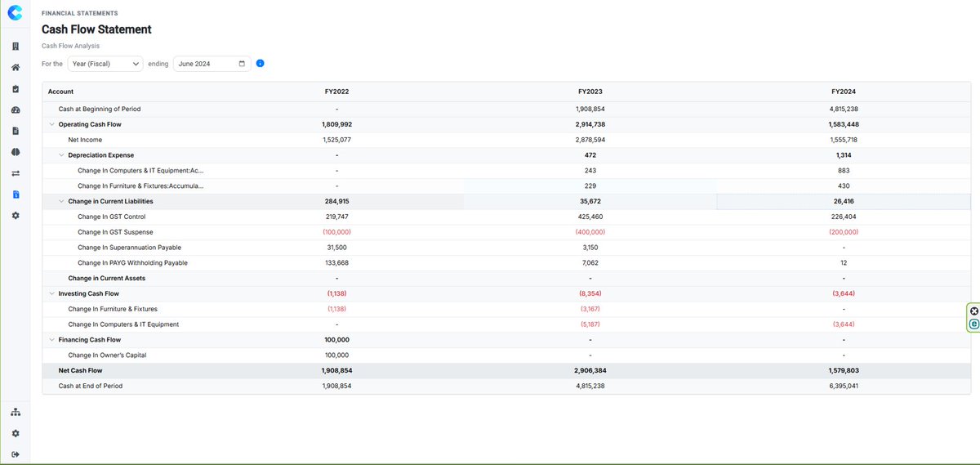Click FY2022 Net Income value 1,525,077

[x=336, y=140]
